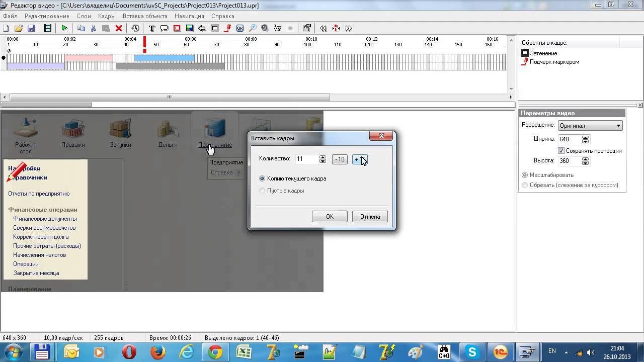Click the 'Количество' number field
This screenshot has width=644, height=362.
(307, 159)
